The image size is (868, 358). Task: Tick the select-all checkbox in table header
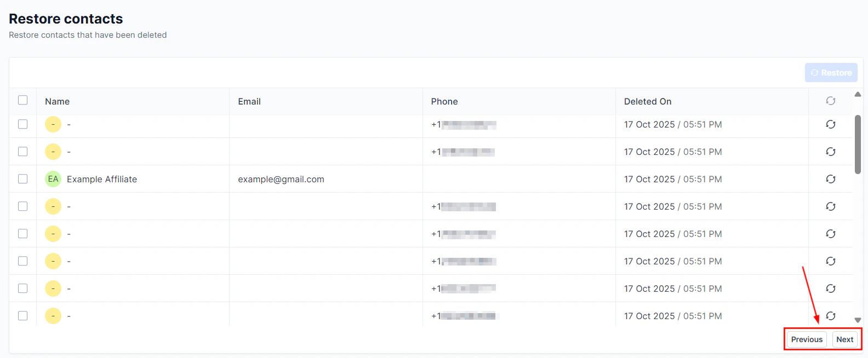22,100
